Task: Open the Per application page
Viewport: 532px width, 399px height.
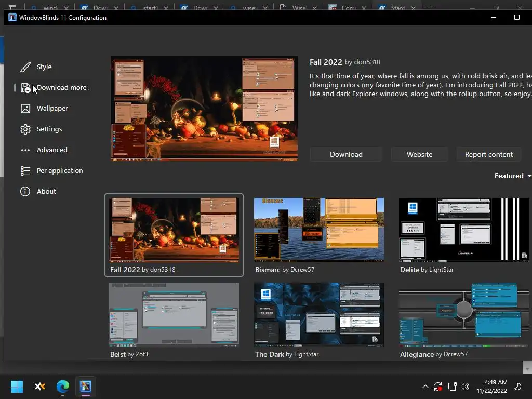Action: coord(60,170)
